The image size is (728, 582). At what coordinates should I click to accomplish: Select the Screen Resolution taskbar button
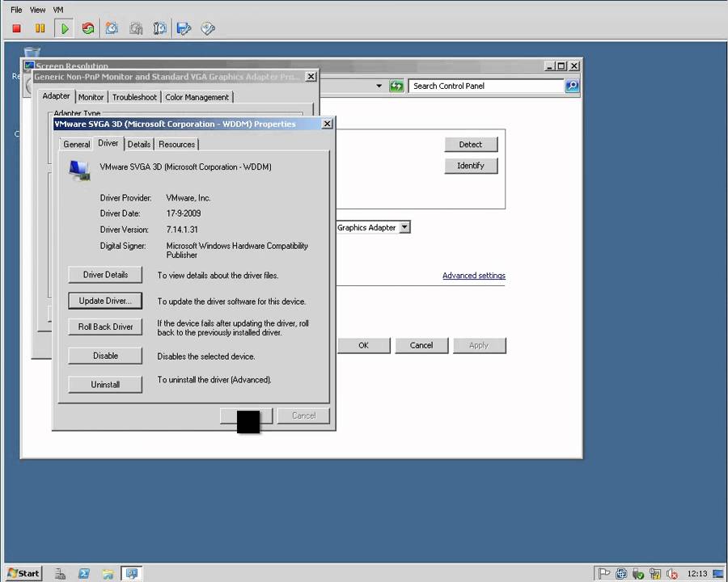coord(132,574)
